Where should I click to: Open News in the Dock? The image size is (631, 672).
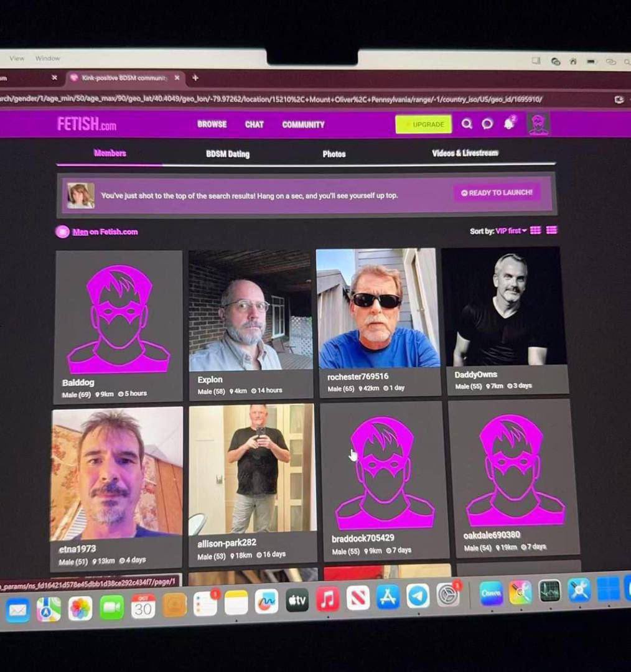click(x=358, y=597)
